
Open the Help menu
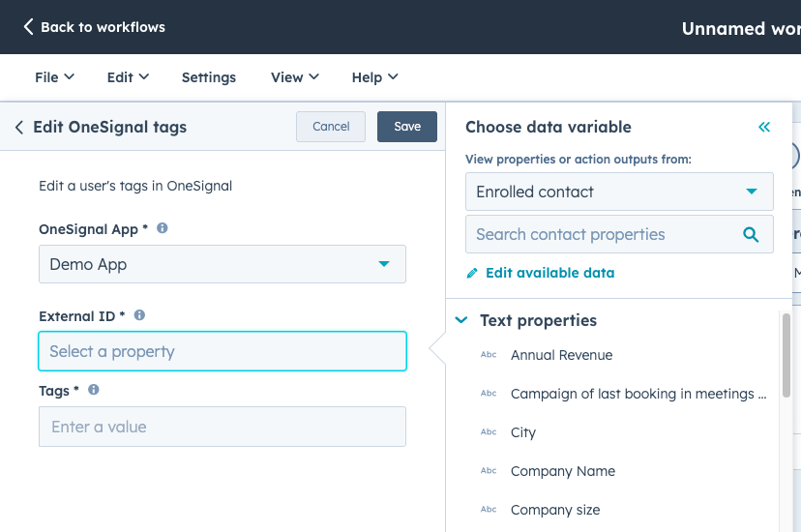[374, 77]
